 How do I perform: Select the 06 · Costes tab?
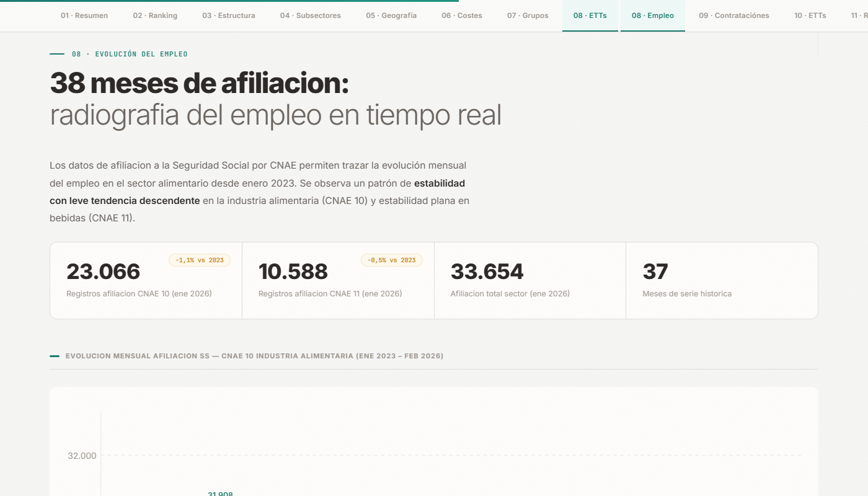[462, 15]
